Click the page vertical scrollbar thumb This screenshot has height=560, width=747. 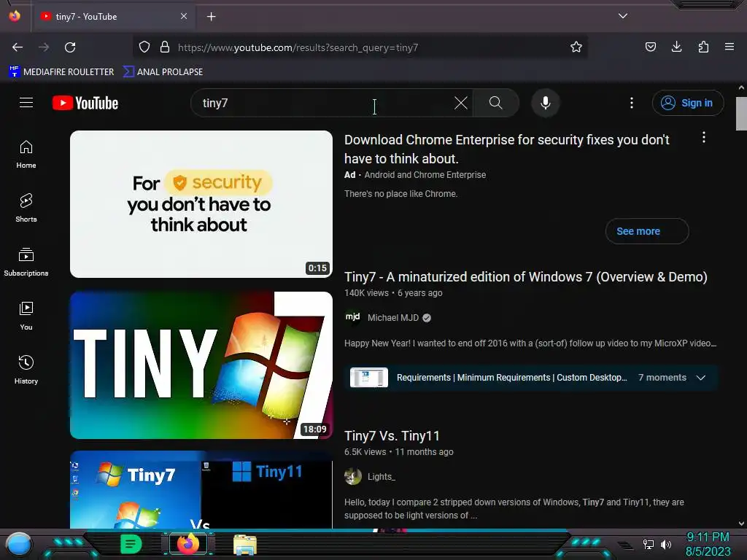pos(741,113)
